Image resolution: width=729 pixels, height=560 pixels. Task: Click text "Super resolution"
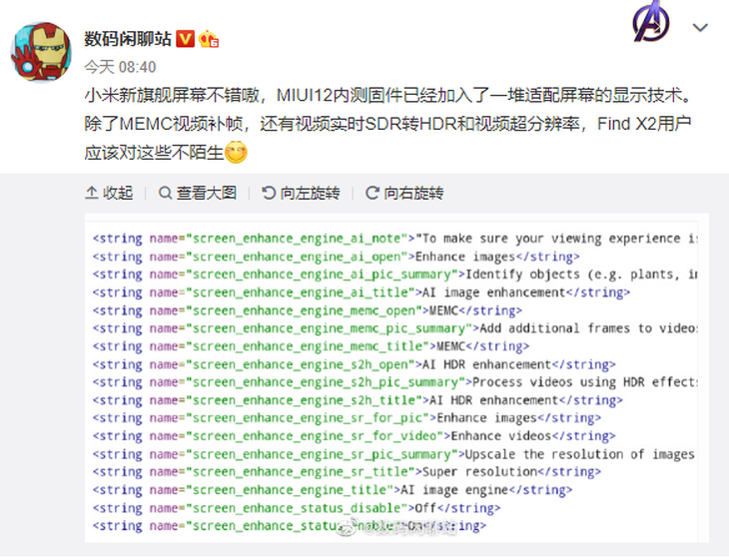pyautogui.click(x=479, y=472)
